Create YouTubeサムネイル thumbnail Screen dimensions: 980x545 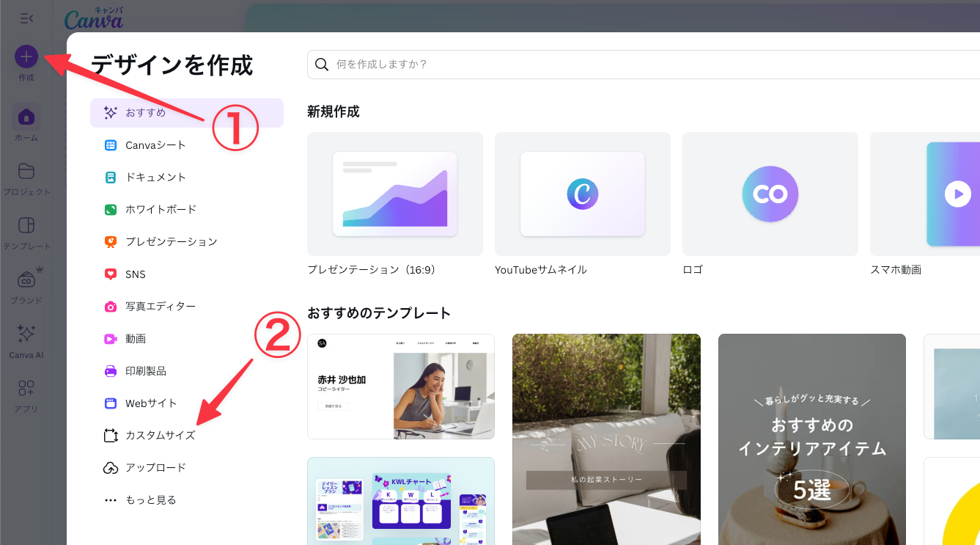pyautogui.click(x=583, y=194)
